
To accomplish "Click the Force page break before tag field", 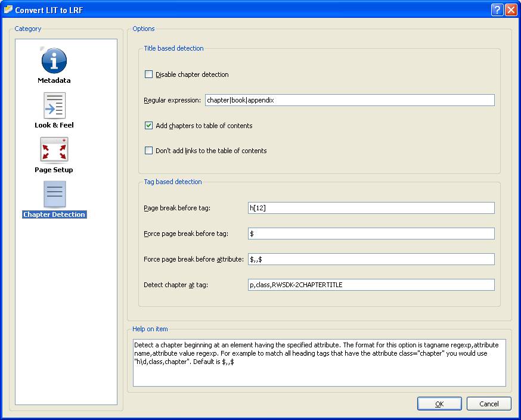I will (371, 234).
